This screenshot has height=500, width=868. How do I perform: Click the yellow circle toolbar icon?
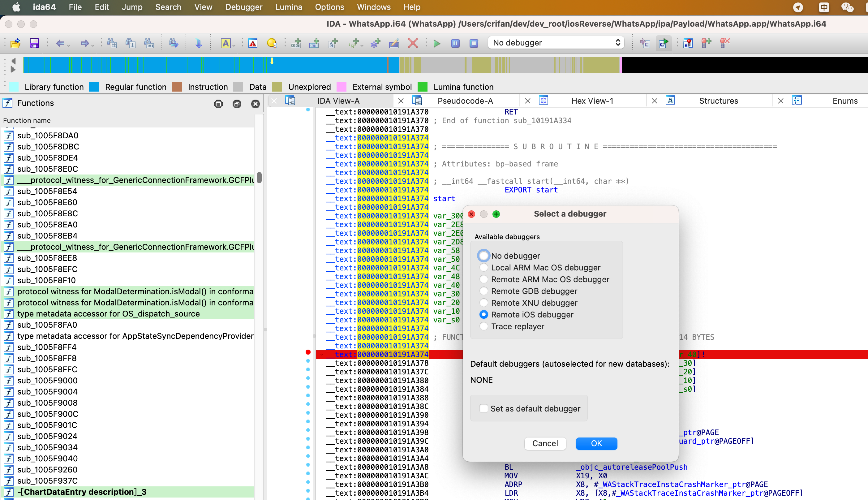pos(272,43)
